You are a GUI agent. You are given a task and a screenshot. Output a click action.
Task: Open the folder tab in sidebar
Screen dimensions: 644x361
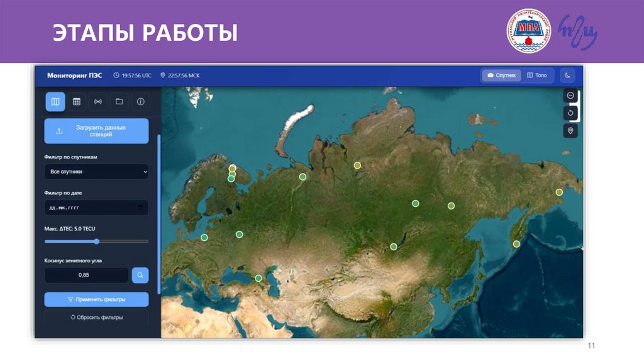[x=119, y=101]
